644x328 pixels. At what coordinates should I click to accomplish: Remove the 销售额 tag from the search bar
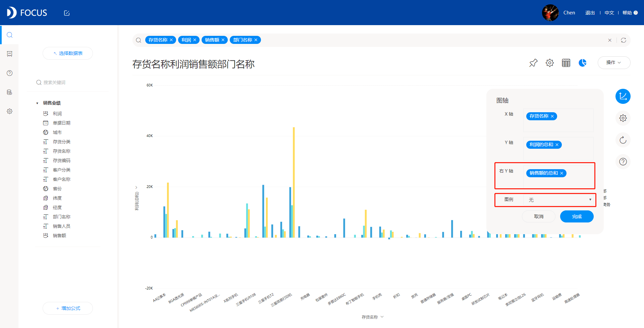(223, 40)
